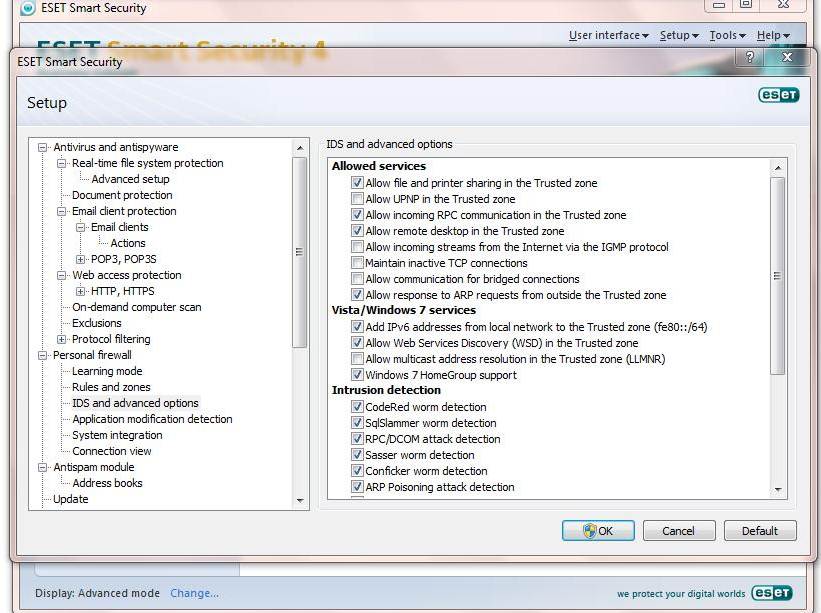Select Address books under Antispam module

point(107,483)
